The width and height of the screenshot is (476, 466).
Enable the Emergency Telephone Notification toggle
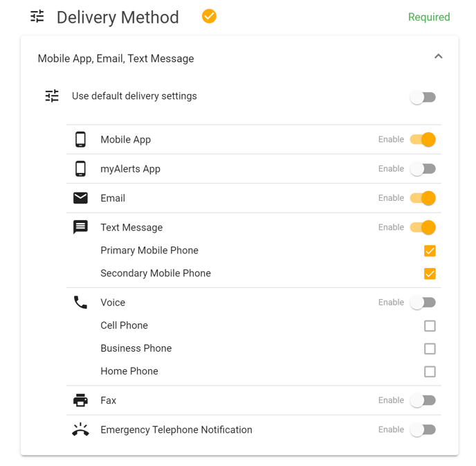[x=423, y=429]
